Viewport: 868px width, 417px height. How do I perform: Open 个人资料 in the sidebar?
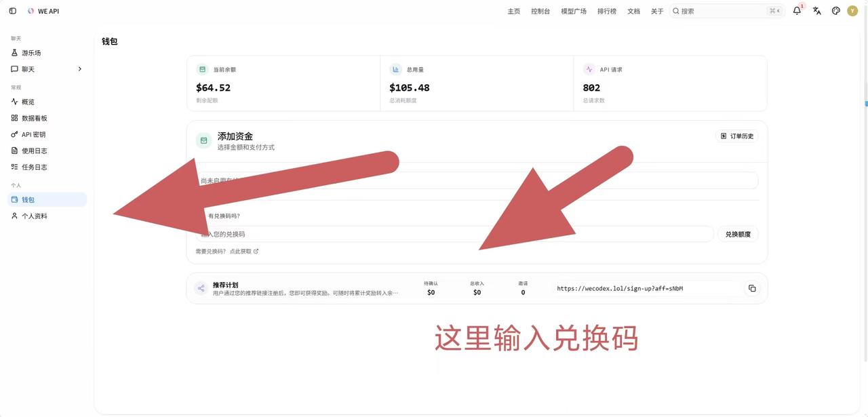pos(47,216)
